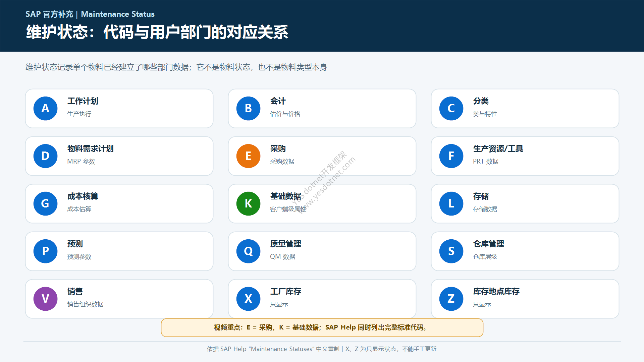Select the 质量管理 card title
Screen dimensions: 644x362
(x=285, y=244)
